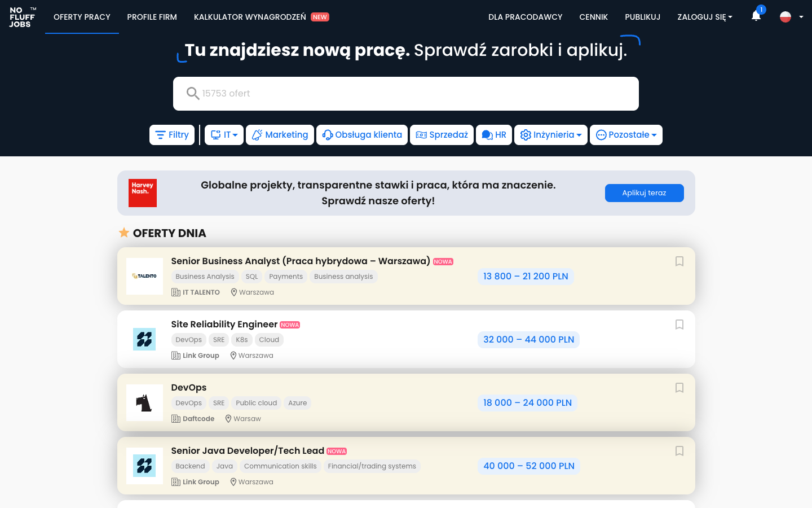Click the Harvey Nash banner logo
This screenshot has height=508, width=812.
click(143, 193)
